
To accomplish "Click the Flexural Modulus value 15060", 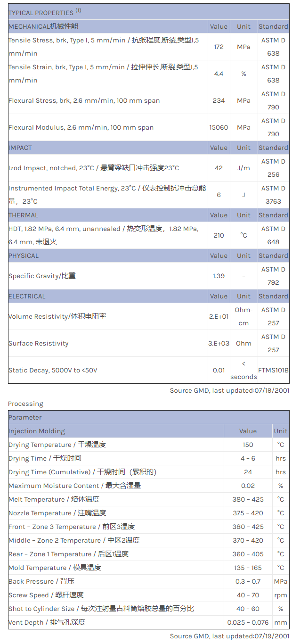I will [x=219, y=127].
